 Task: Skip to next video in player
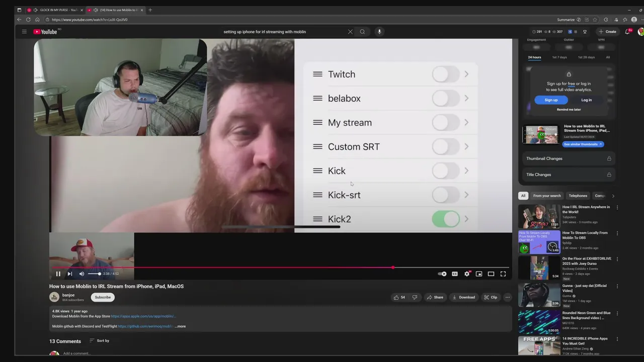coord(70,274)
